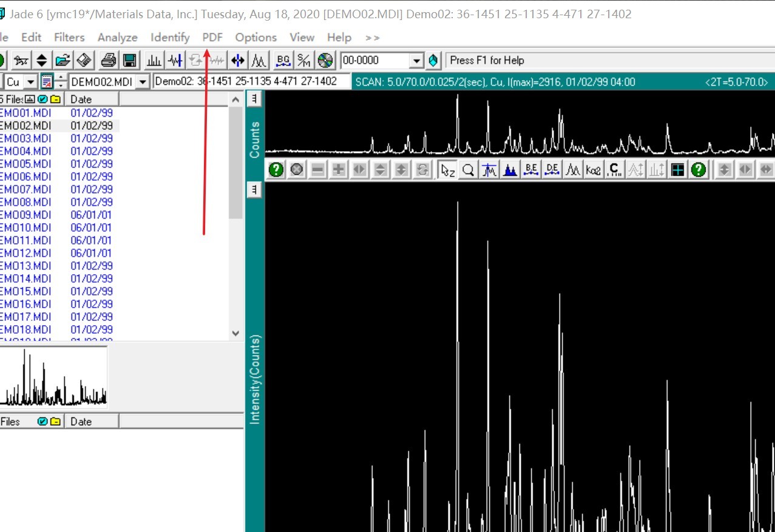Sort files by the Date column header
The width and height of the screenshot is (775, 532).
pos(91,99)
